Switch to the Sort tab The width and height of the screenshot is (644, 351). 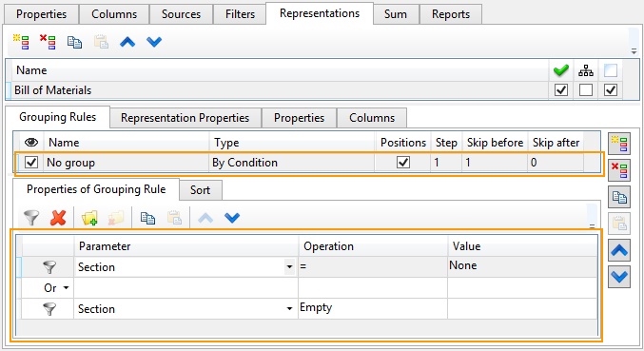pyautogui.click(x=200, y=190)
